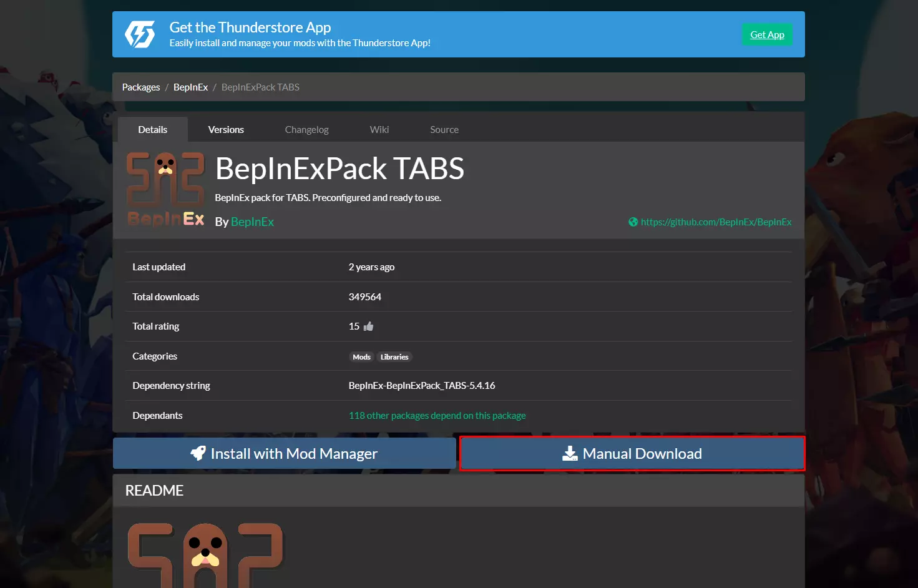Select the Mods category tag
Image resolution: width=918 pixels, height=588 pixels.
point(362,357)
